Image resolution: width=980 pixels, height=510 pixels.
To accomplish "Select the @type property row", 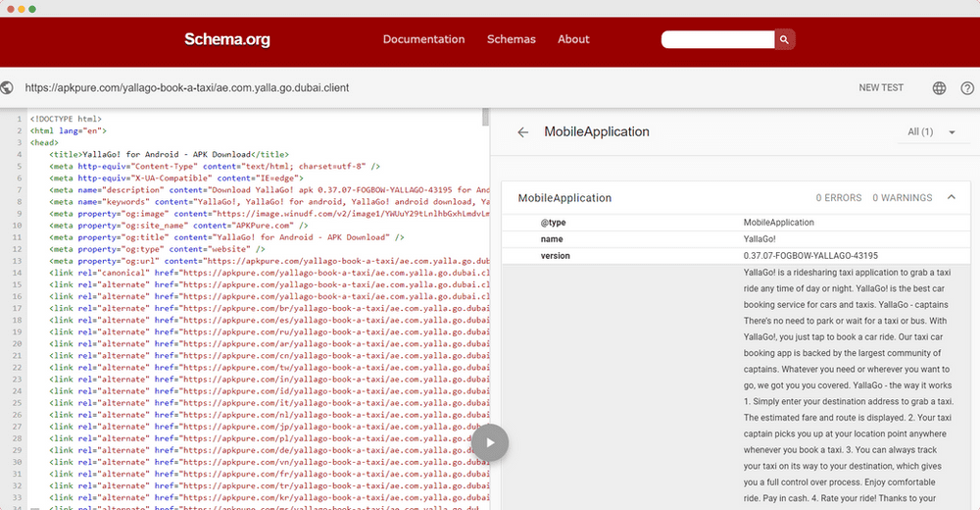I will [736, 223].
